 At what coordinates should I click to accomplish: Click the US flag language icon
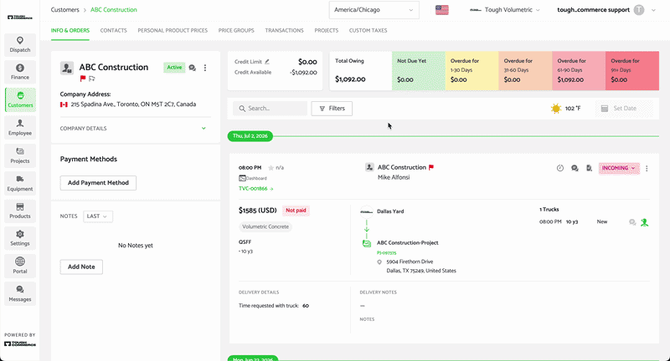[x=442, y=10]
